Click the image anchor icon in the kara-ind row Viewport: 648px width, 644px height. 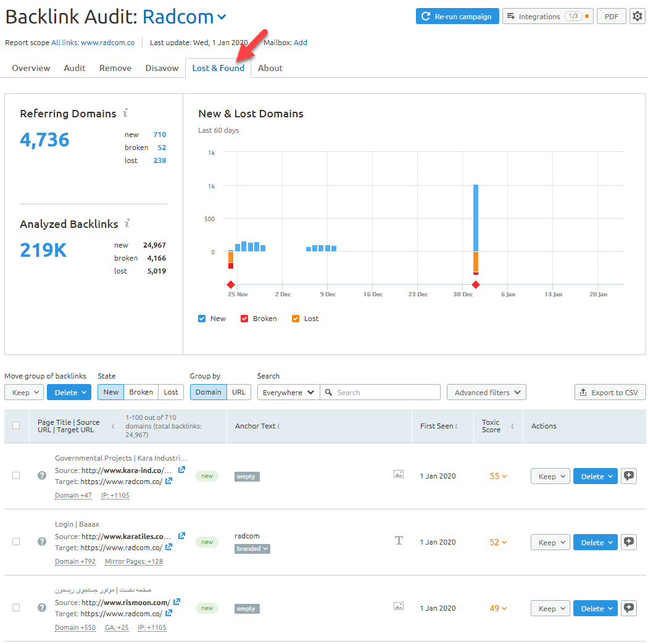pos(399,474)
